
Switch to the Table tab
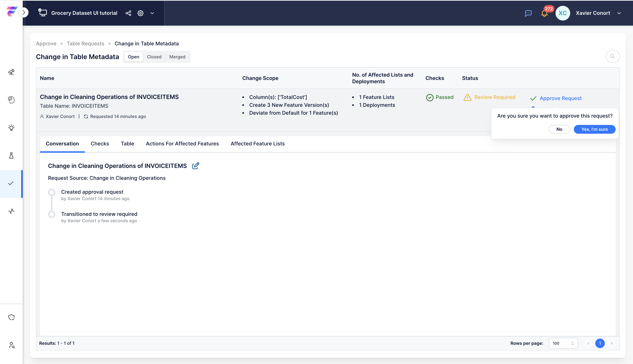click(x=127, y=144)
